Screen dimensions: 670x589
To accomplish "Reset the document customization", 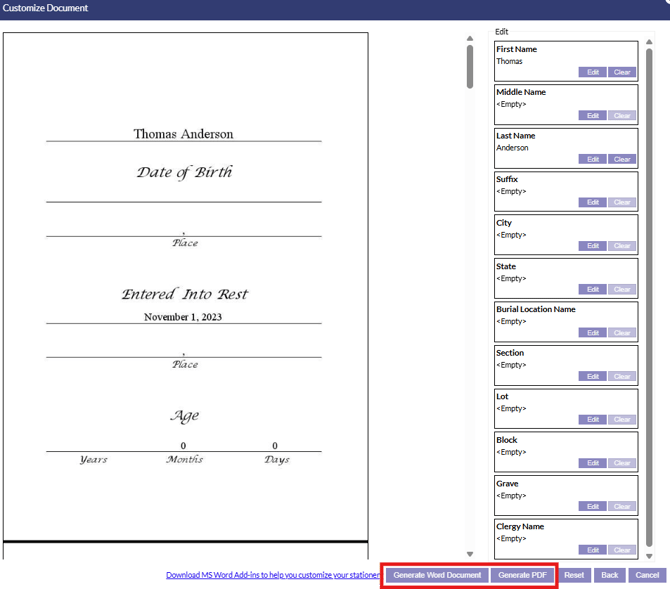I will point(574,575).
